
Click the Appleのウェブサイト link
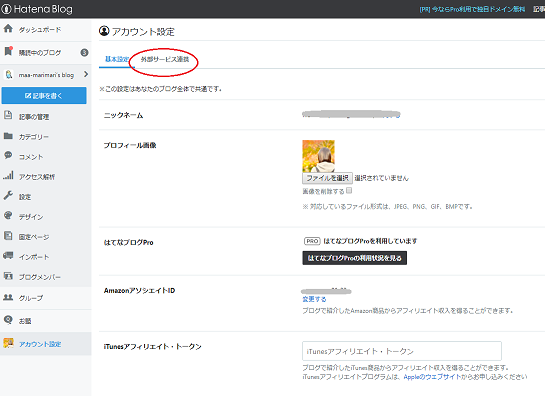coord(432,377)
